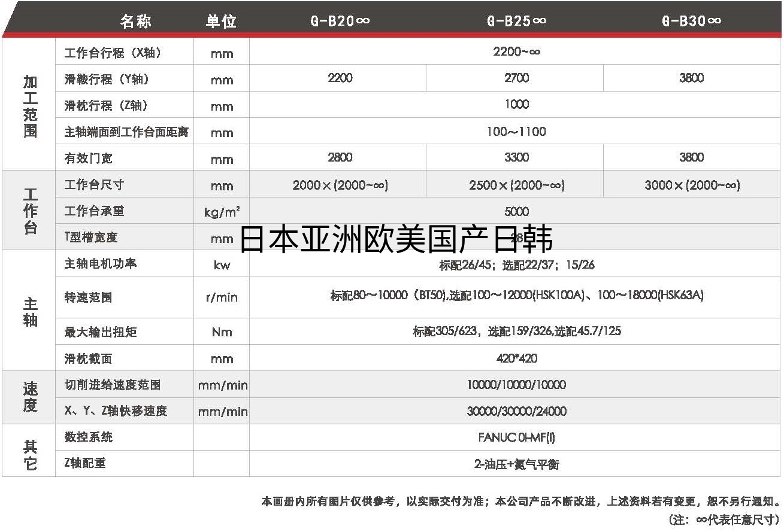Image resolution: width=784 pixels, height=532 pixels.
Task: Click the 最大输出扭矩 row name
Action: coord(100,332)
